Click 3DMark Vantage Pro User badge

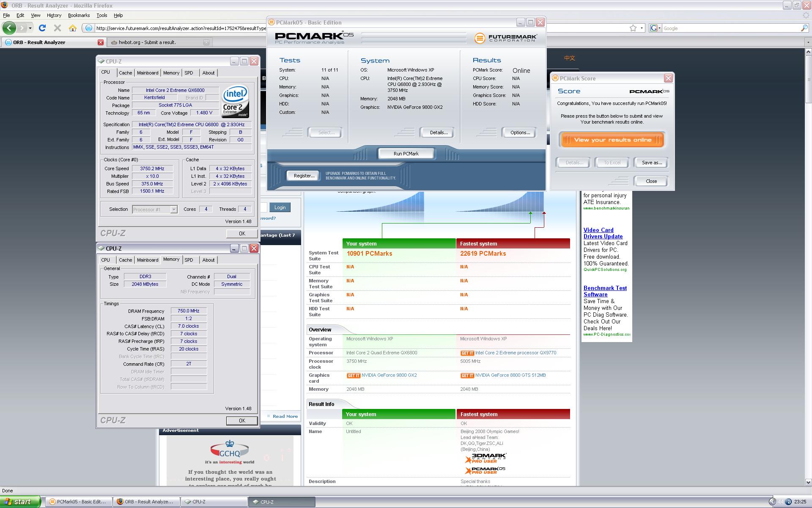pyautogui.click(x=486, y=458)
